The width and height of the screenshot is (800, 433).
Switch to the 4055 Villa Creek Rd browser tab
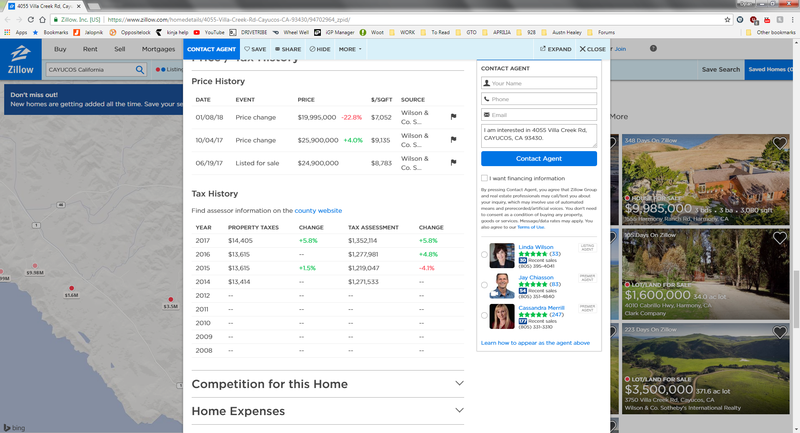pos(43,6)
